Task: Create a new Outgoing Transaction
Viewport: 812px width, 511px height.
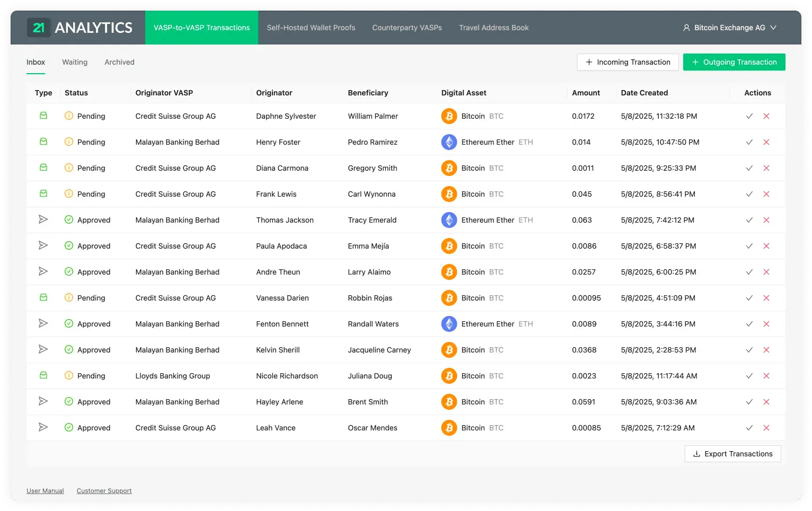Action: click(734, 62)
